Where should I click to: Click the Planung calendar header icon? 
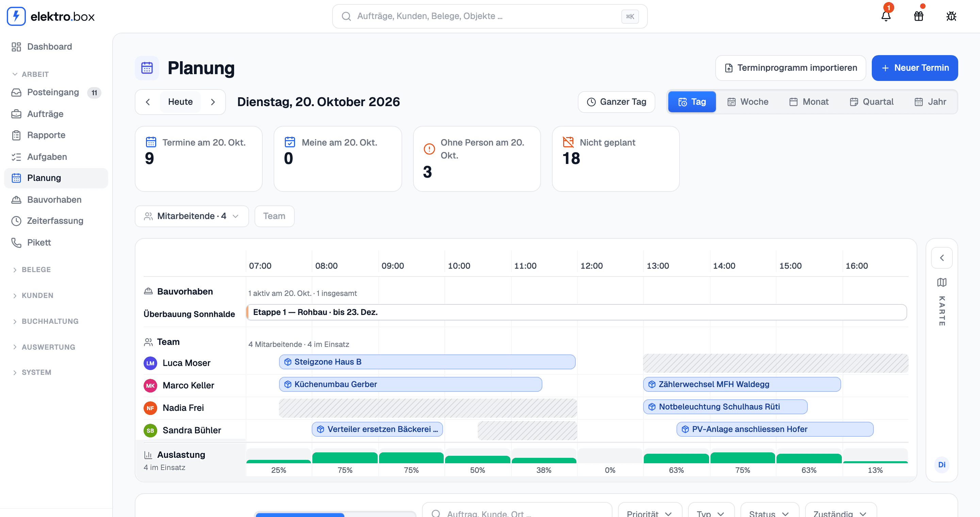(147, 68)
